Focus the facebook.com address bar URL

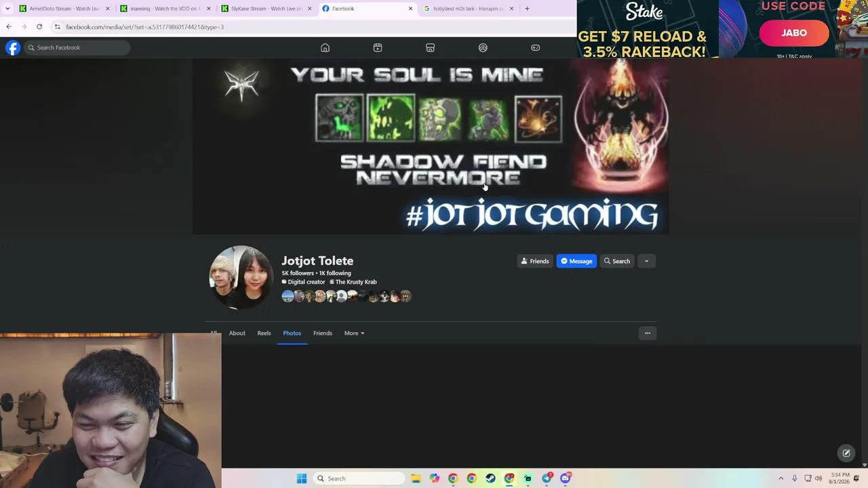(x=144, y=27)
